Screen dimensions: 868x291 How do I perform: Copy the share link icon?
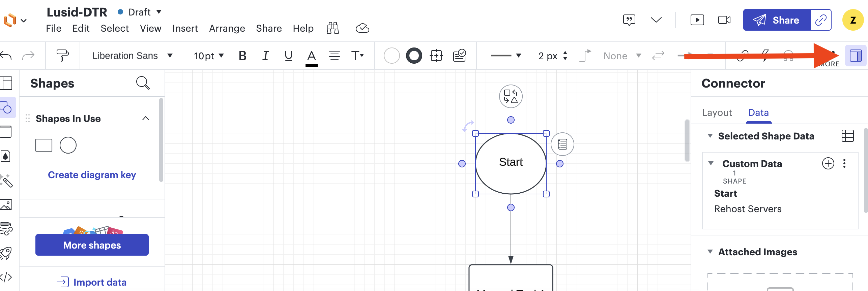click(821, 20)
